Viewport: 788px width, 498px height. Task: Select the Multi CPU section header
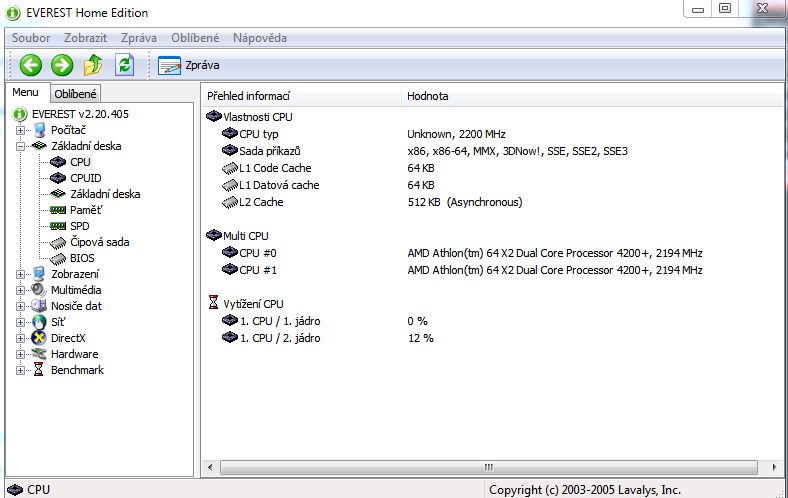(x=237, y=236)
